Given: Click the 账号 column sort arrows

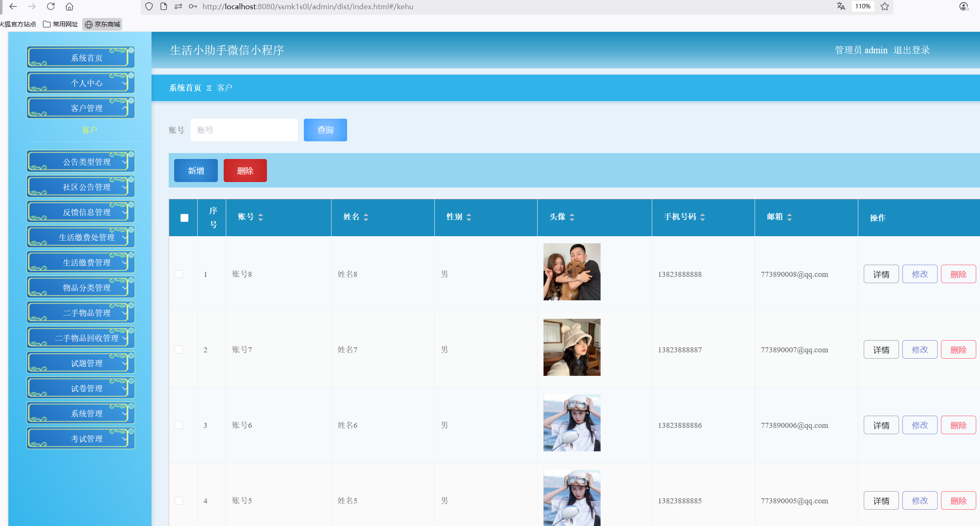Looking at the screenshot, I should click(261, 217).
